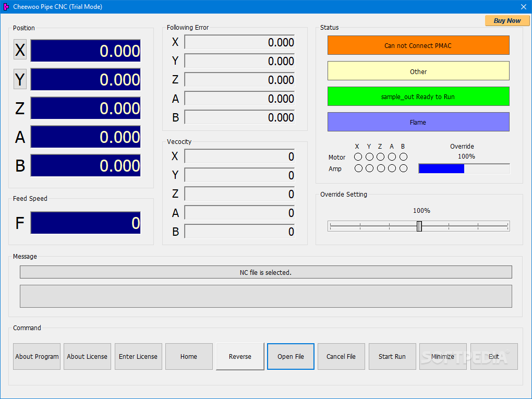Click Amp A indicator light
The width and height of the screenshot is (532, 399).
click(x=392, y=168)
